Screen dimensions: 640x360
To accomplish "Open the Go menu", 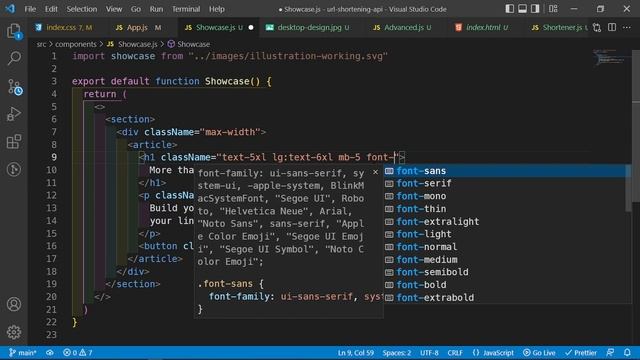I will coord(136,9).
